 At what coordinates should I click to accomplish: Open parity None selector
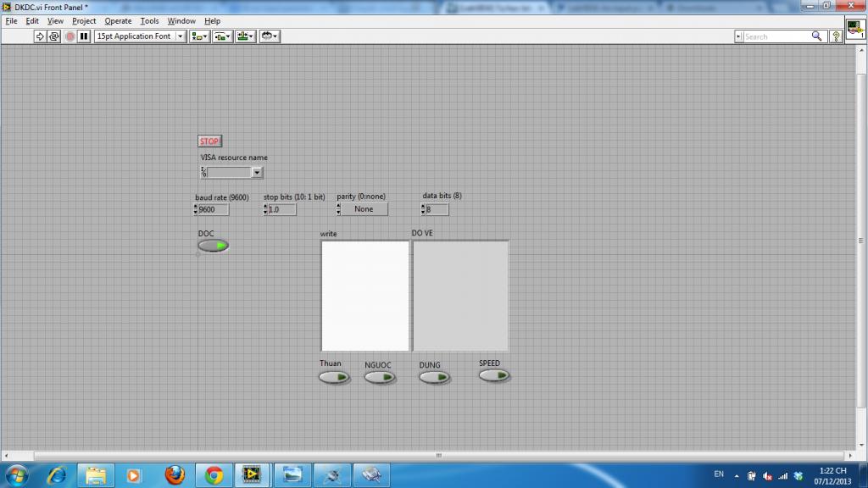(364, 209)
